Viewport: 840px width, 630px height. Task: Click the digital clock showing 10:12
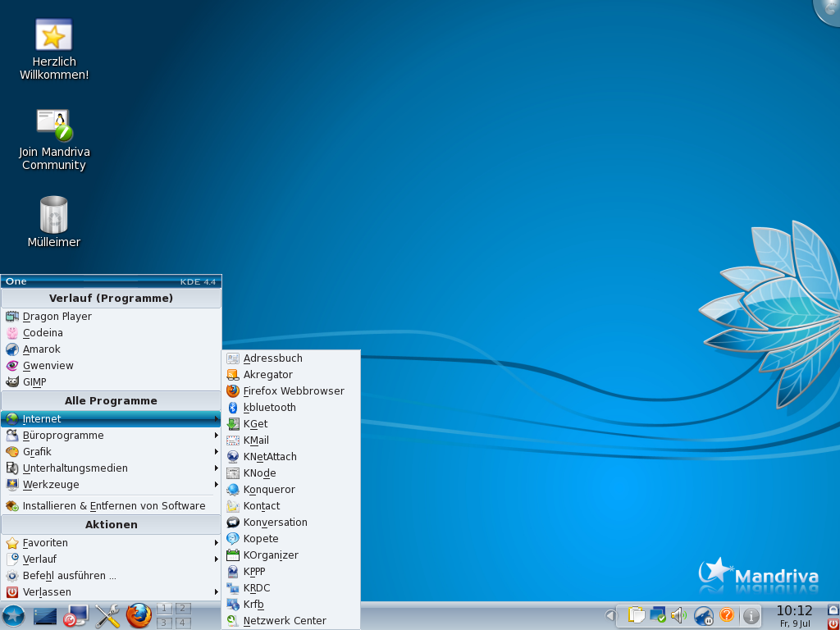coord(794,611)
